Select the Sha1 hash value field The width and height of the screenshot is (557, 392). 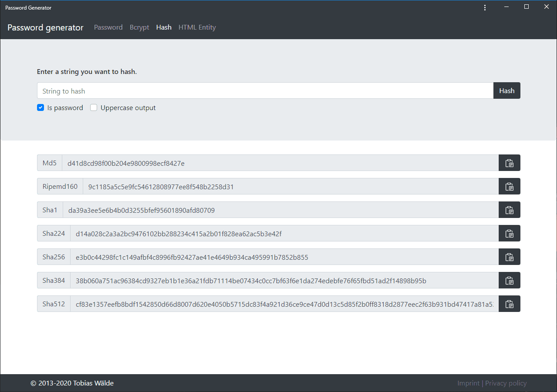pos(281,210)
